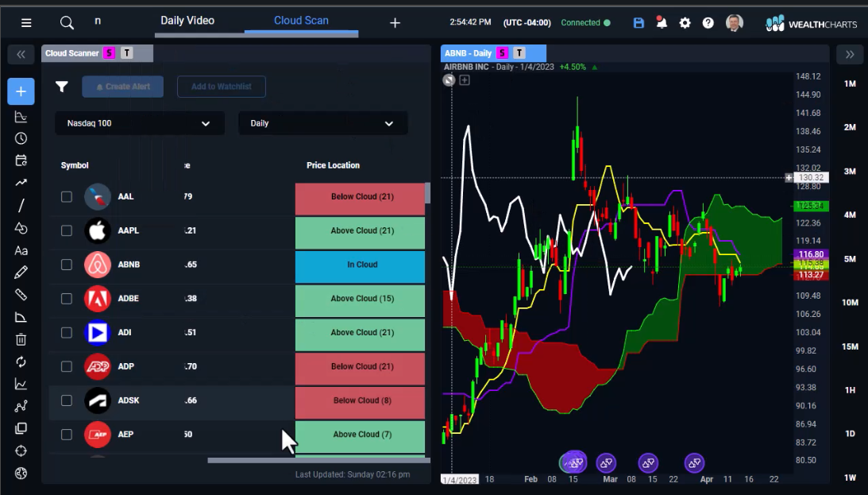
Task: Toggle the S button on Cloud Scanner tab
Action: coord(109,53)
